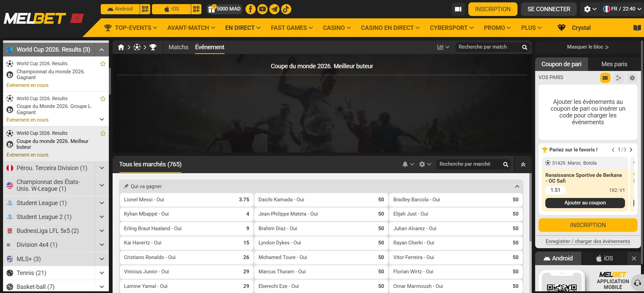
Task: Open the statistics chart dropdown
Action: coord(443,47)
